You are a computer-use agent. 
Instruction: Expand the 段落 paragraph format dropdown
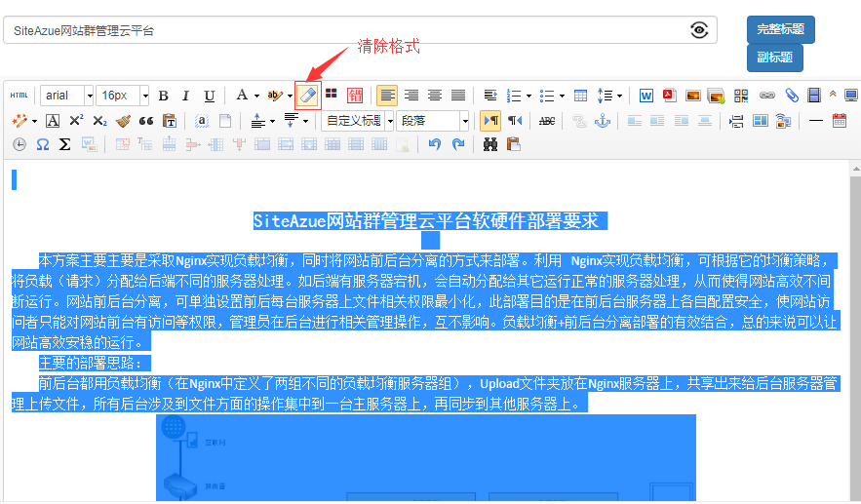465,121
